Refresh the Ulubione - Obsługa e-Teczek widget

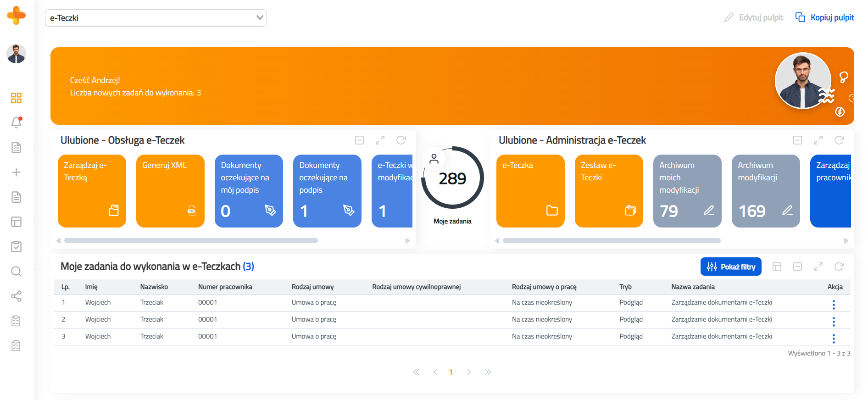(401, 140)
